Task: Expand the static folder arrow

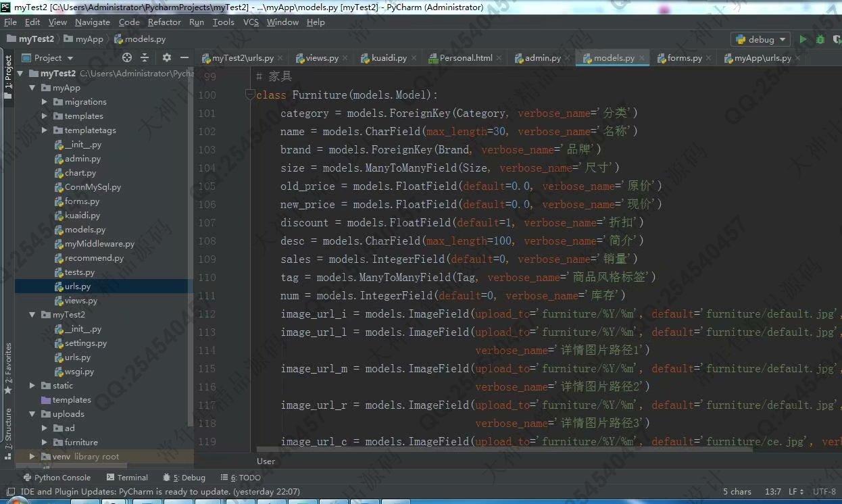Action: (32, 386)
